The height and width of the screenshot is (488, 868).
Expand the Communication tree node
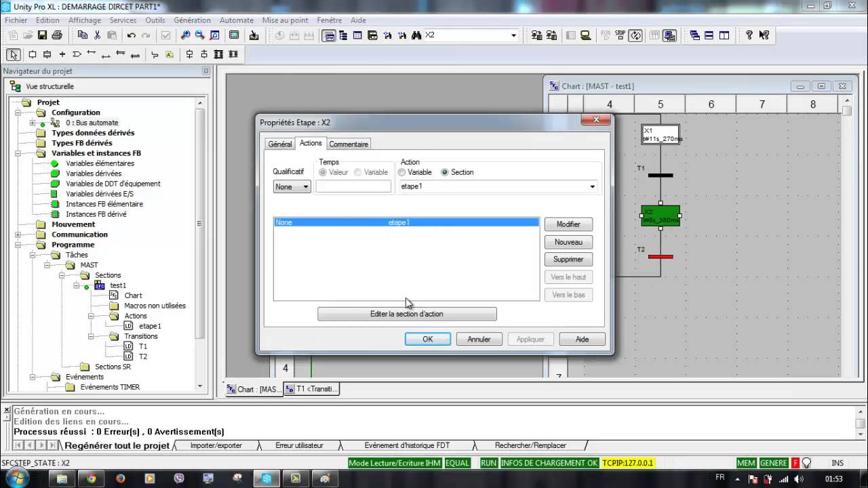18,235
